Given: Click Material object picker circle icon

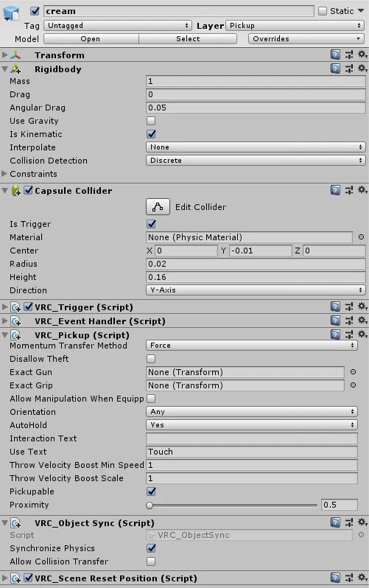Looking at the screenshot, I should 361,237.
